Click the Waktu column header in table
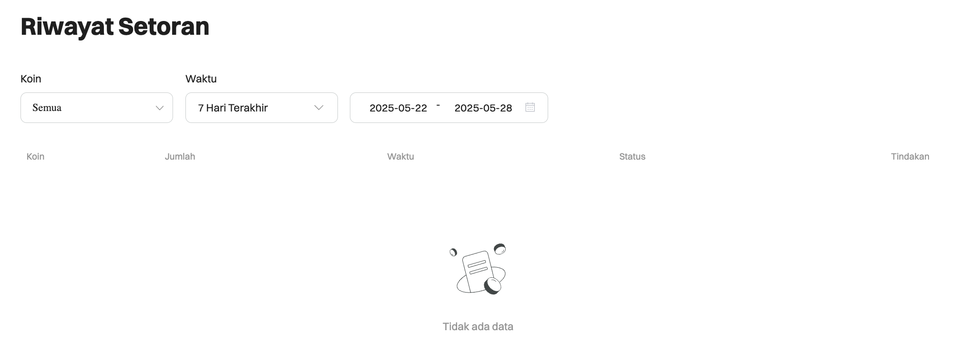This screenshot has height=344, width=980. point(400,157)
